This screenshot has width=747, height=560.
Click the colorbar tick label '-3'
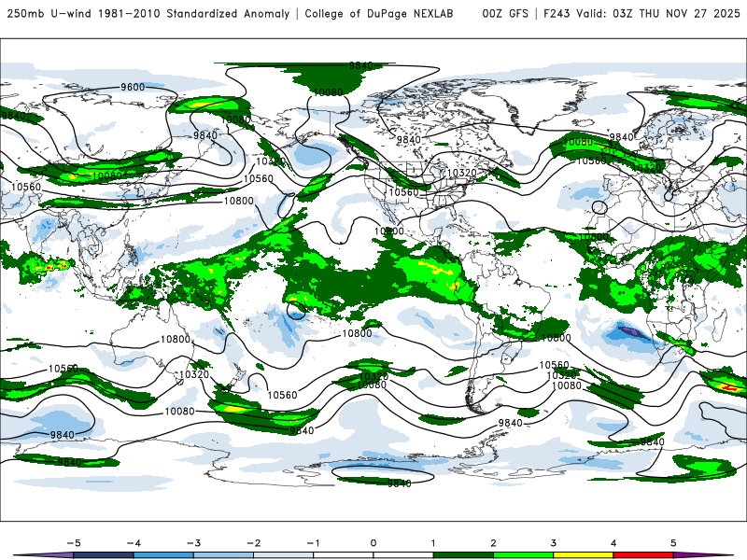point(193,543)
